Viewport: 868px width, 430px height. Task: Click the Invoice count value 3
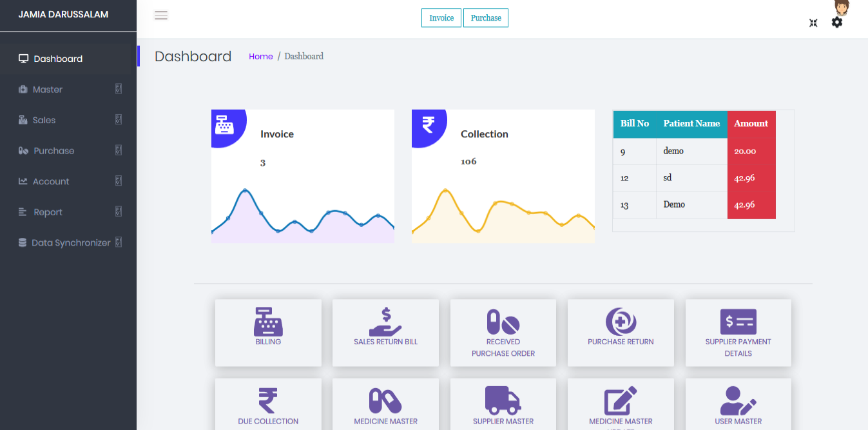[x=263, y=163]
